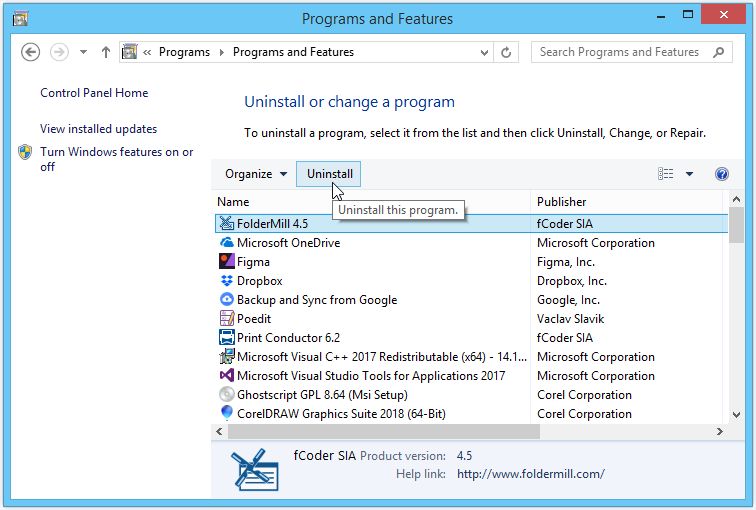Select the Figma icon
This screenshot has height=510, width=756.
click(227, 261)
